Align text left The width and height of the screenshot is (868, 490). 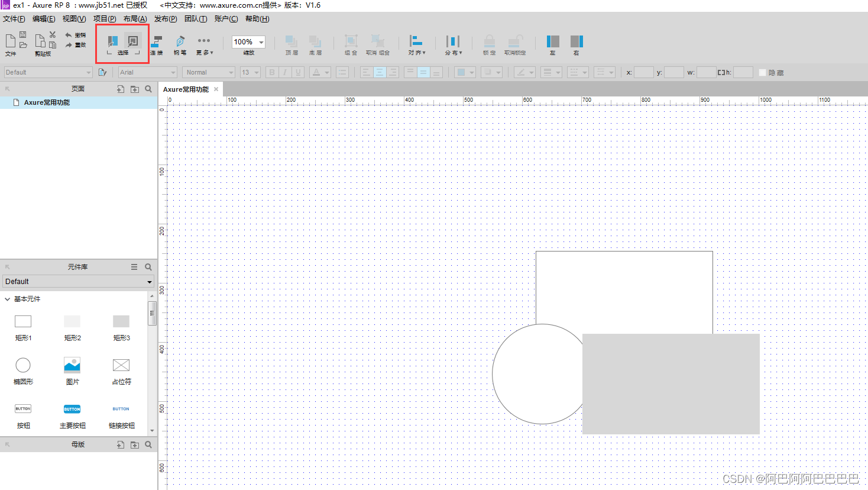[367, 72]
